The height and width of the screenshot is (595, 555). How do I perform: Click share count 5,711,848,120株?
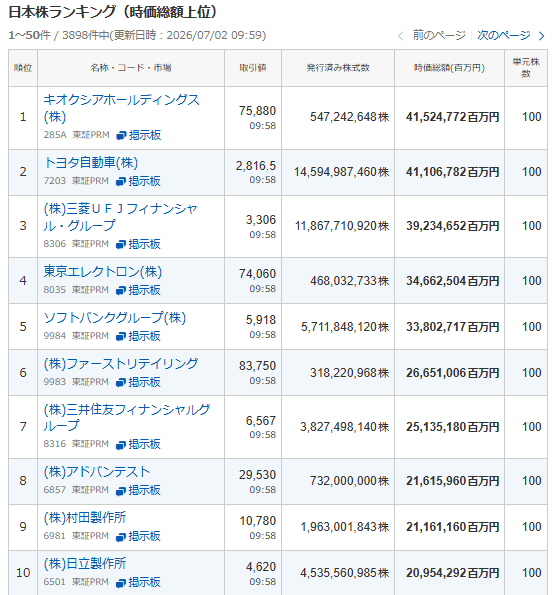point(345,327)
